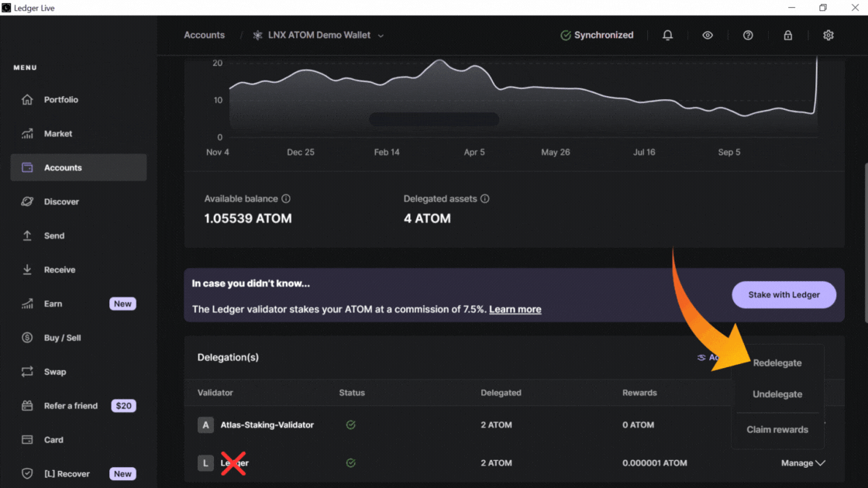
Task: Go to Market in the sidebar
Action: [57, 134]
